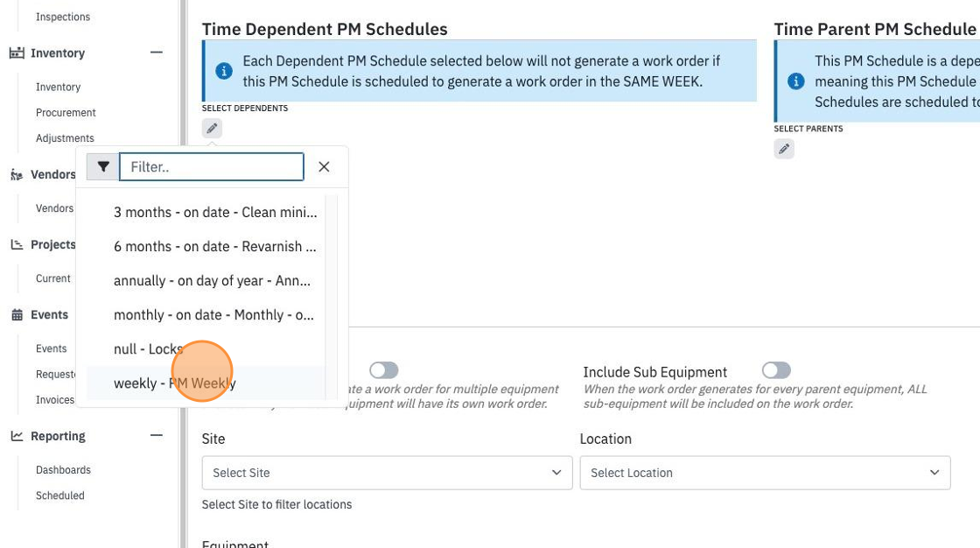This screenshot has width=980, height=548.
Task: Enable the Include Sub Equipment toggle
Action: [776, 370]
